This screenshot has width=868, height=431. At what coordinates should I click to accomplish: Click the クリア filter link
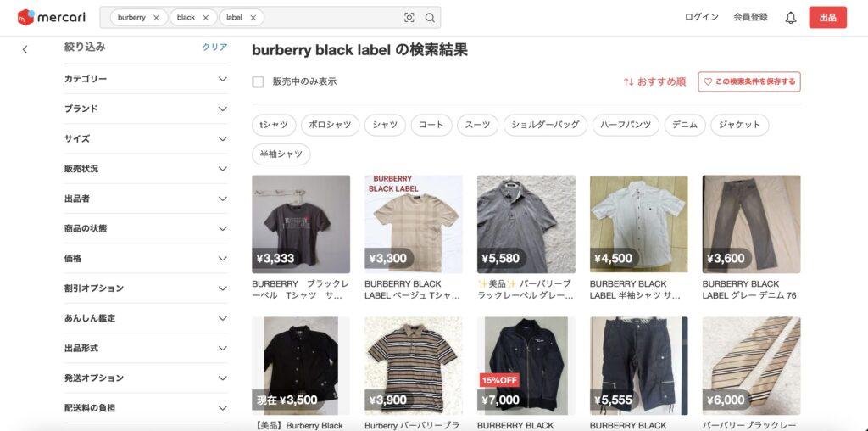click(214, 48)
